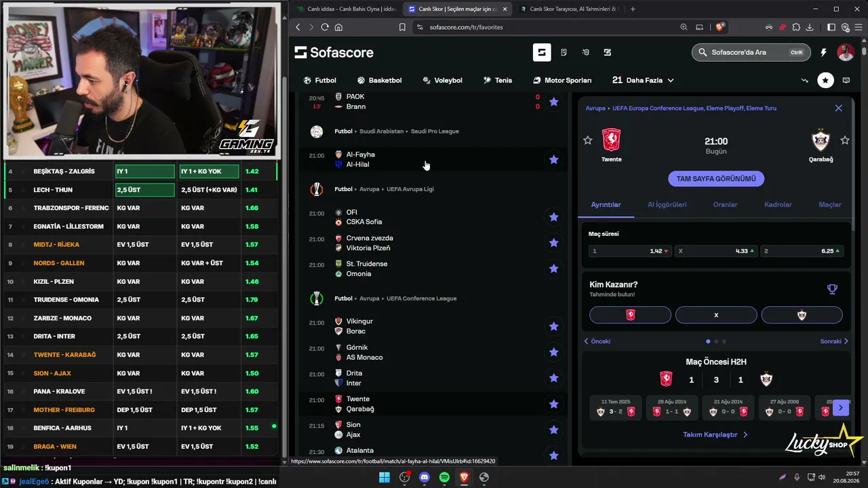868x488 pixels.
Task: Open the browser home page
Action: (x=338, y=27)
